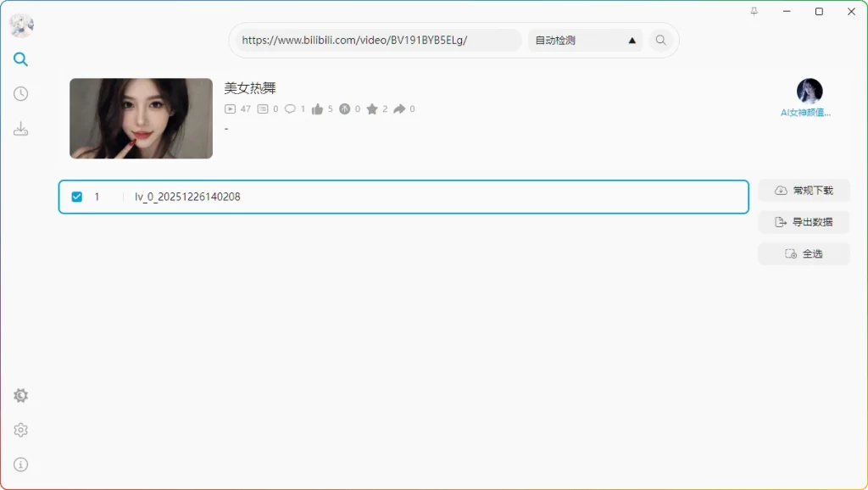Screen dimensions: 868x490
Task: Start download with the 常规下载 button
Action: pos(803,190)
